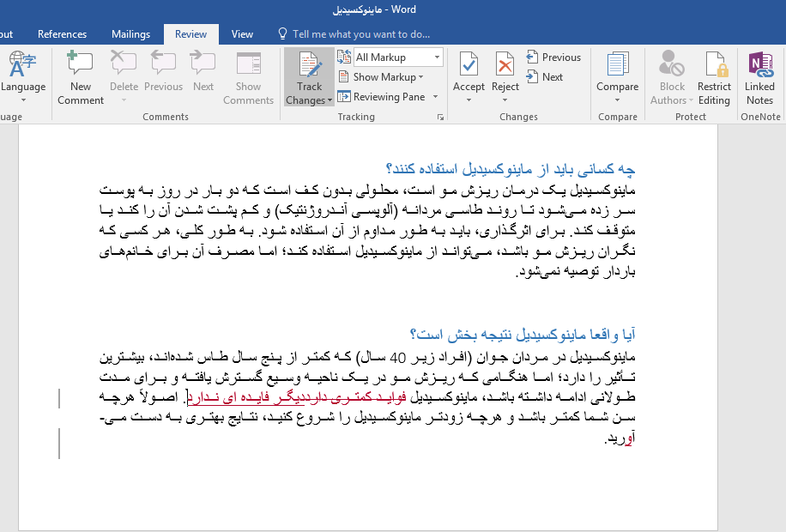Click the heading 'آیا واقعا ماینوکسیدیل نتیجه بخش است؟'
Screen dimensions: 786x532
pyautogui.click(x=523, y=334)
